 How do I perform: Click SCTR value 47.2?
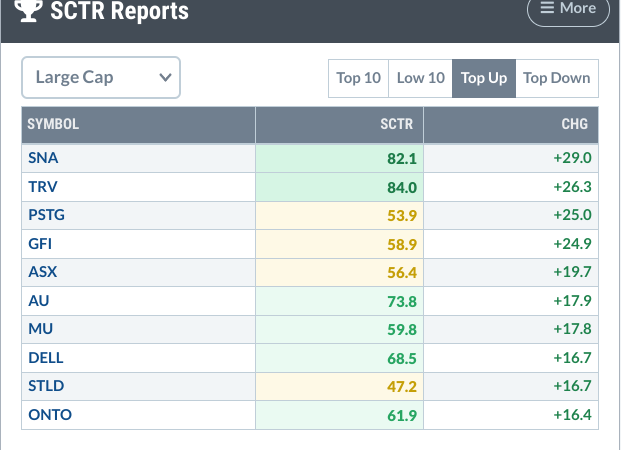click(x=402, y=387)
